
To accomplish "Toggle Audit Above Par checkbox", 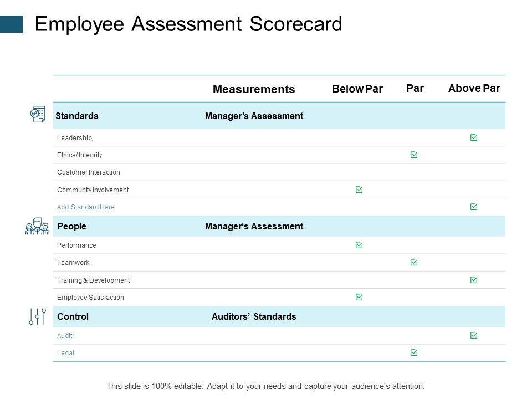I will [x=474, y=335].
